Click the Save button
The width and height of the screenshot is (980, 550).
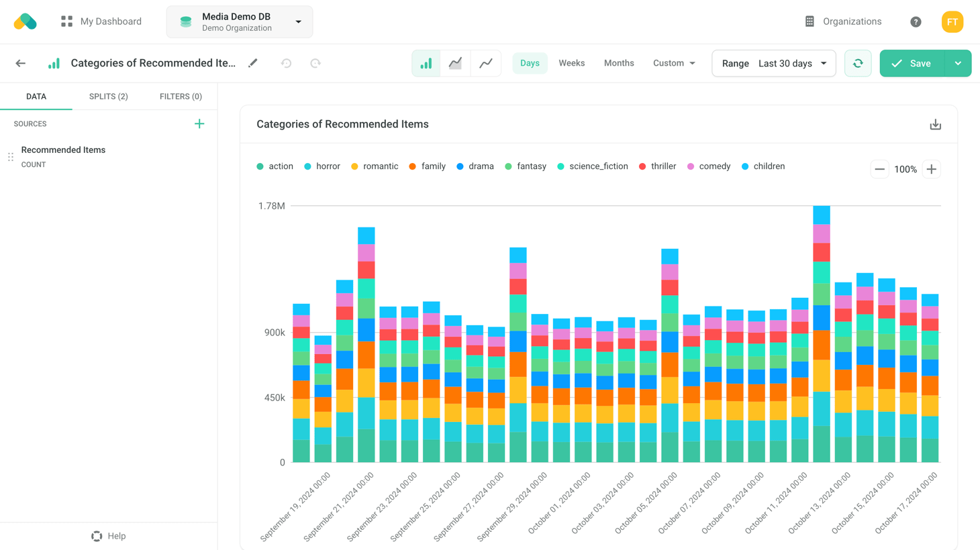tap(912, 63)
